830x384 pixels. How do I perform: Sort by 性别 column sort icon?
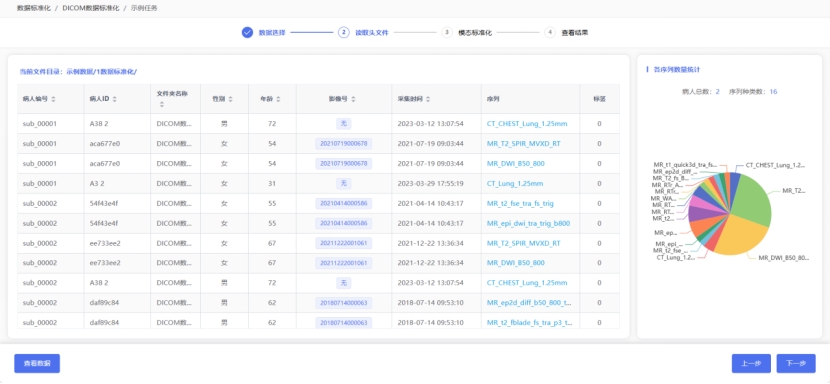click(x=230, y=99)
